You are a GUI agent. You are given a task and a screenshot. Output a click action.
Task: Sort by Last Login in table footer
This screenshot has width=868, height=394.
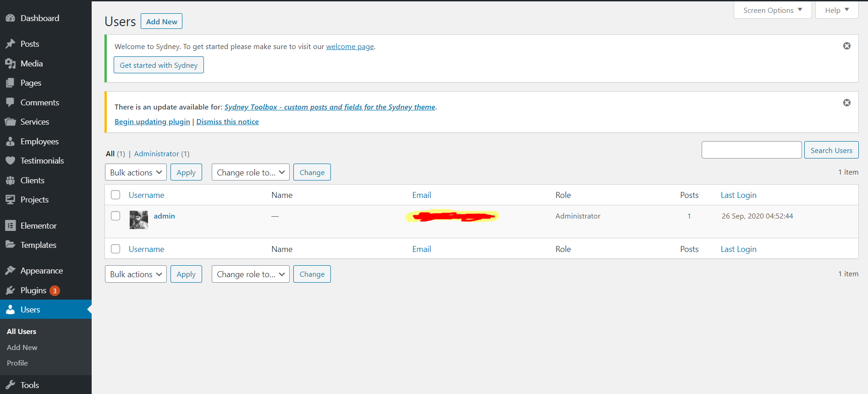[x=739, y=249]
